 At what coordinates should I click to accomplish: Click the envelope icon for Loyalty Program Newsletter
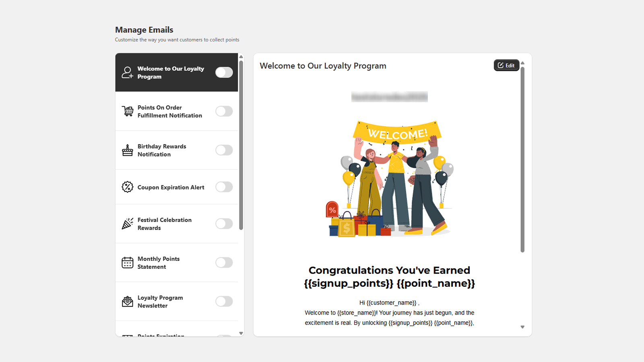[128, 301]
